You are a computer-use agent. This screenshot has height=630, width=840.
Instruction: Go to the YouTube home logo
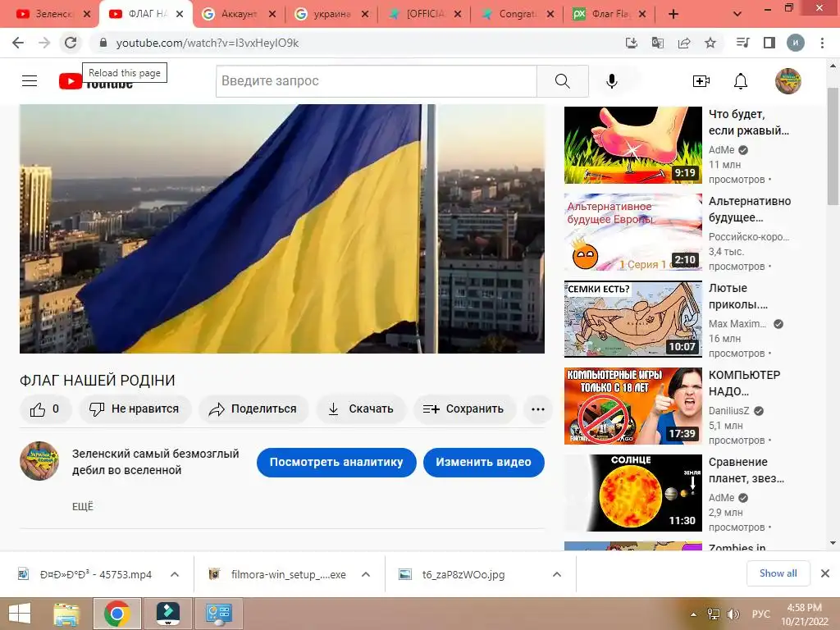tap(96, 81)
